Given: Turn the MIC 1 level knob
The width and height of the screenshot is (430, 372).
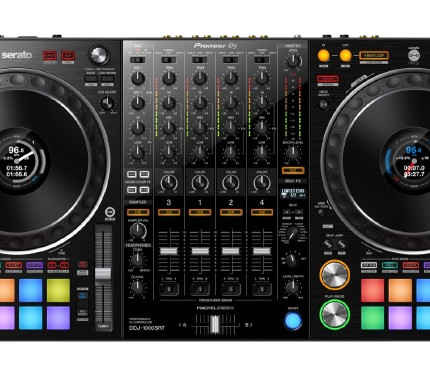Looking at the screenshot, I should (x=137, y=79).
